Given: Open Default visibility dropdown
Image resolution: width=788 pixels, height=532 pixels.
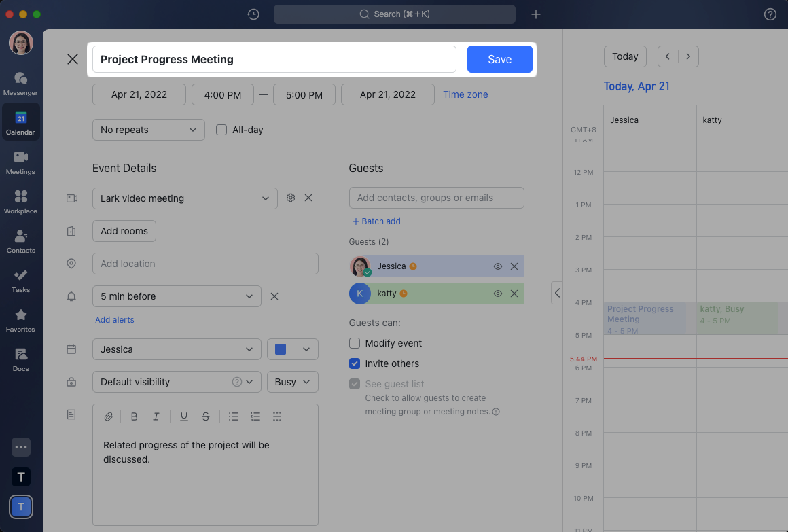Looking at the screenshot, I should pyautogui.click(x=177, y=382).
